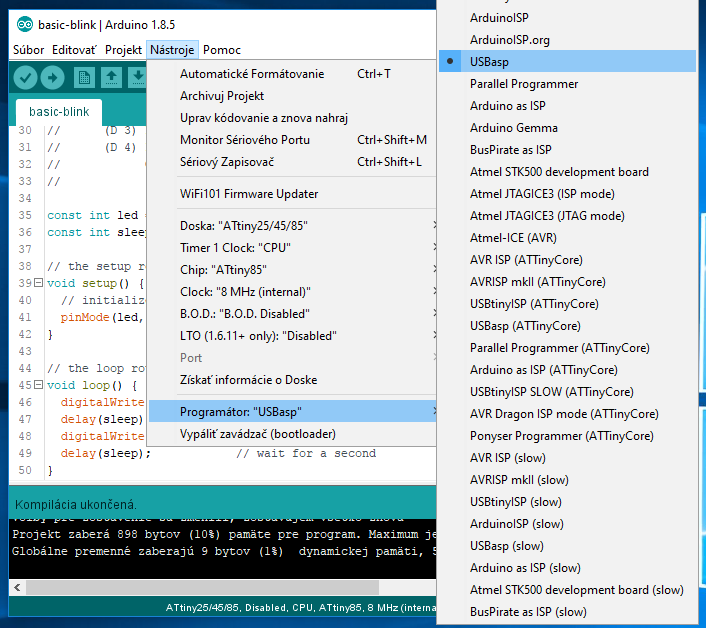Open Monitor Sériového Portu
The image size is (706, 628).
click(292, 140)
